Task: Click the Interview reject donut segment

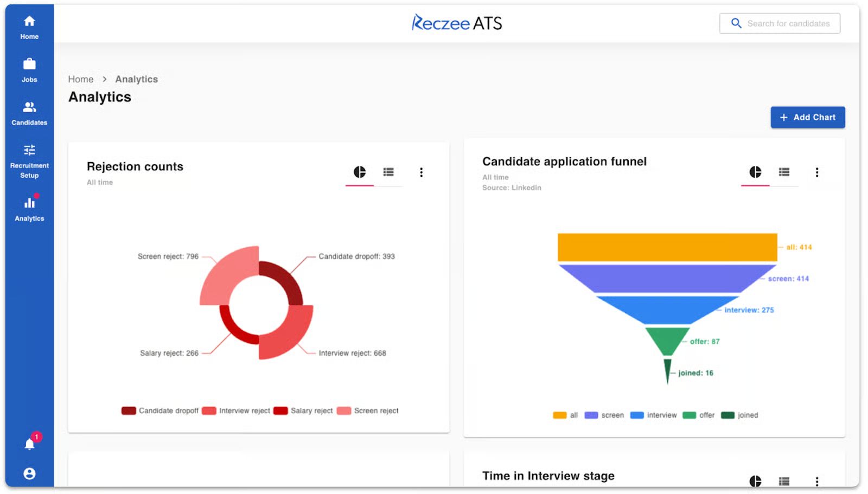Action: (x=290, y=336)
